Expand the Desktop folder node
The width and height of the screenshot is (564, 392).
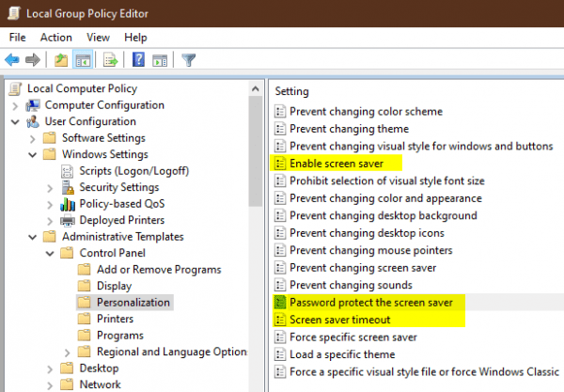(x=49, y=368)
